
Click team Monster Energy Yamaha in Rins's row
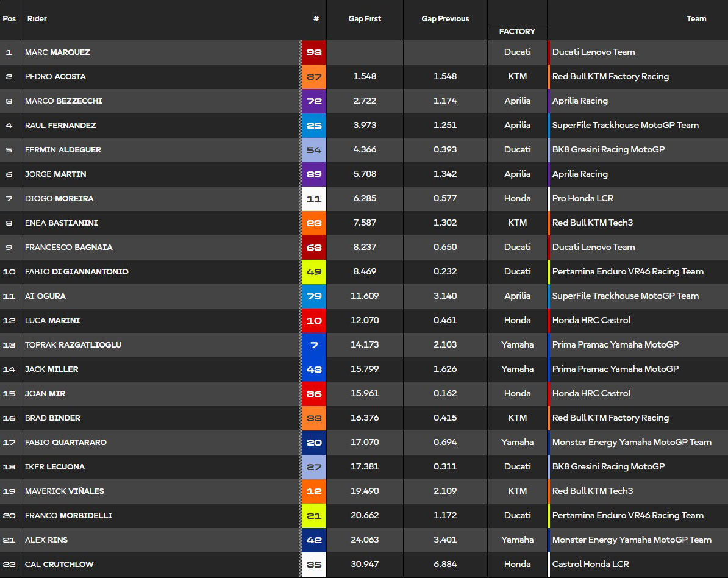click(x=632, y=540)
